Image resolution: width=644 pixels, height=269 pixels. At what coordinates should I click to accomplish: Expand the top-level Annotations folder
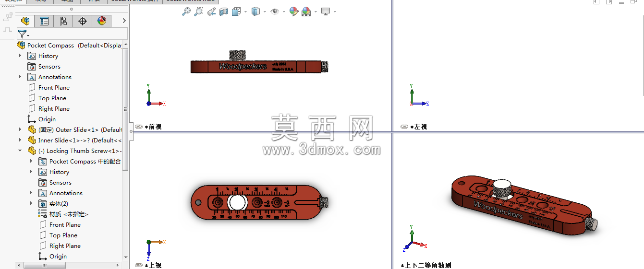pos(20,77)
